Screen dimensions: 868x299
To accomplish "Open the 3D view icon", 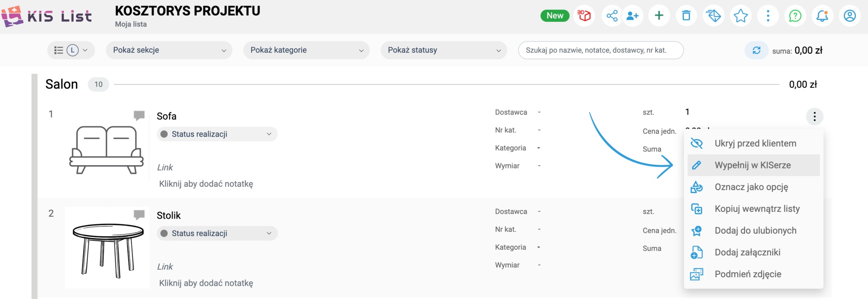I will 584,16.
